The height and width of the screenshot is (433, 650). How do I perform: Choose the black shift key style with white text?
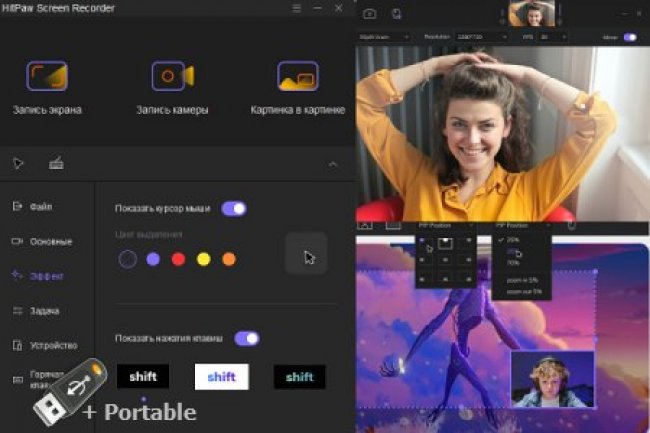point(143,376)
